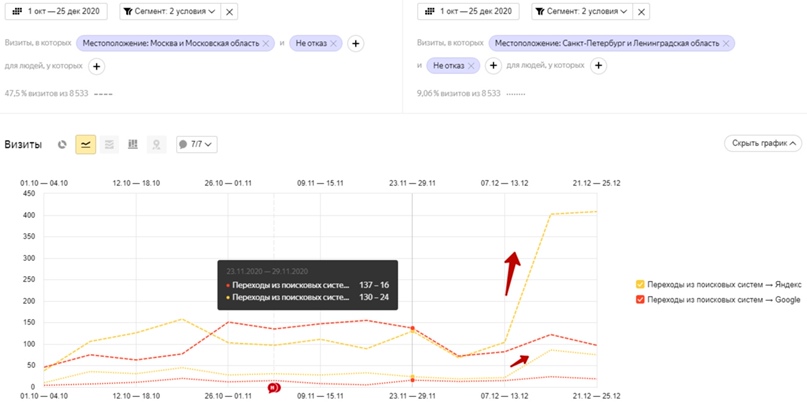The height and width of the screenshot is (410, 807).
Task: Add visit condition after left Не отказ
Action: click(355, 44)
